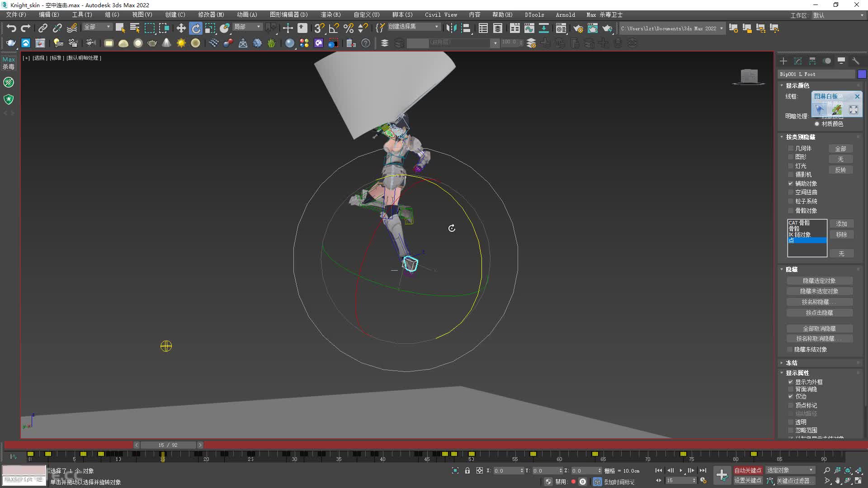The width and height of the screenshot is (868, 488).
Task: Uncheck 显示为外框 checkbox
Action: tap(791, 382)
